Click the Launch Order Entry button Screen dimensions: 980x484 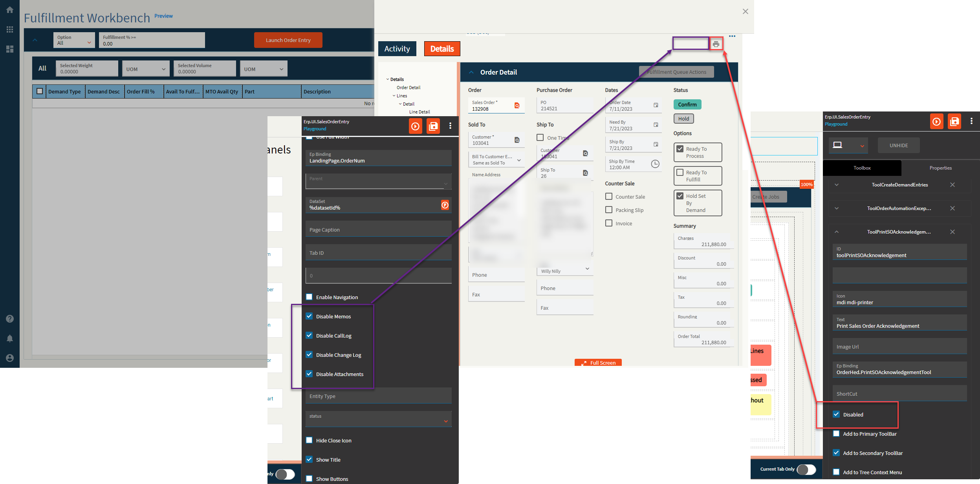tap(288, 40)
